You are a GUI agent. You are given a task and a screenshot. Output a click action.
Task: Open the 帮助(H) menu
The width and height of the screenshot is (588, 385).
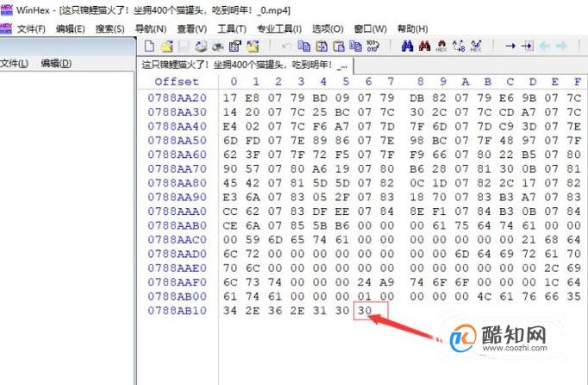412,29
